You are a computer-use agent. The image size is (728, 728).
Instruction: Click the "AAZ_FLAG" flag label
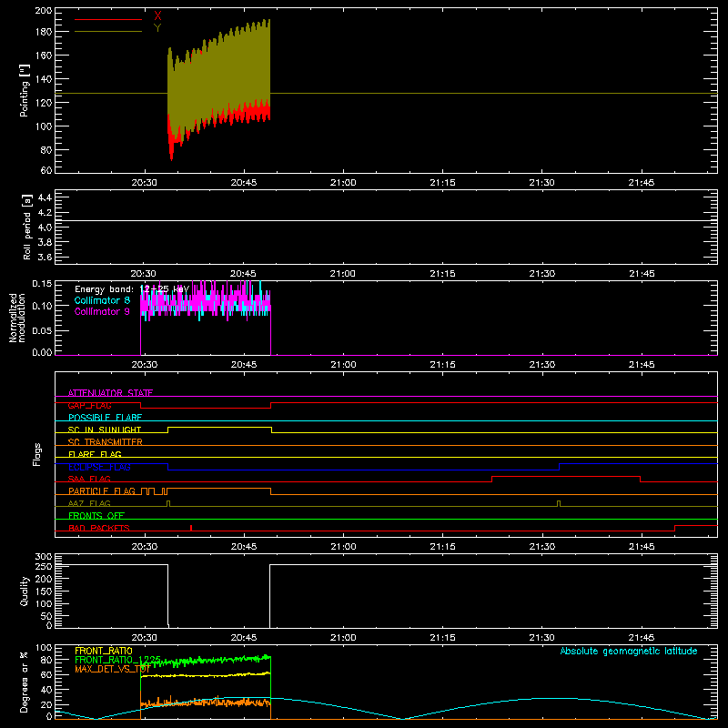pos(89,503)
